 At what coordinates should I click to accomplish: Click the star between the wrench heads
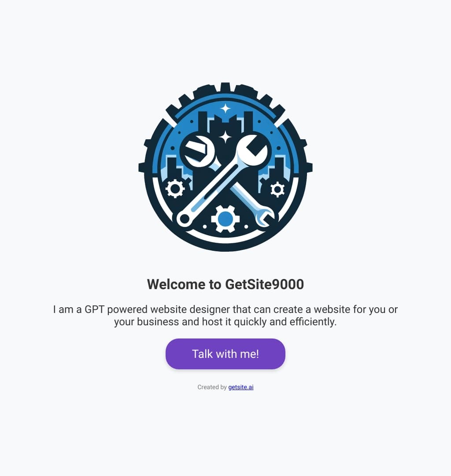click(x=225, y=137)
